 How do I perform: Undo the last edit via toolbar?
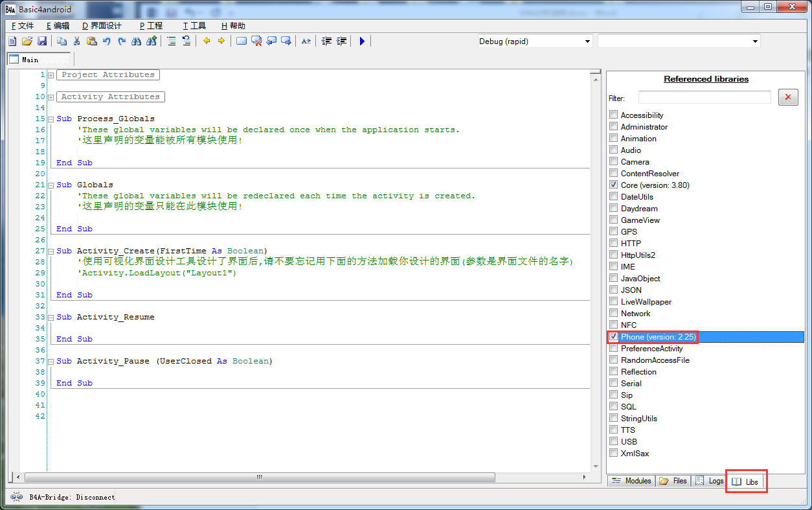pos(106,41)
